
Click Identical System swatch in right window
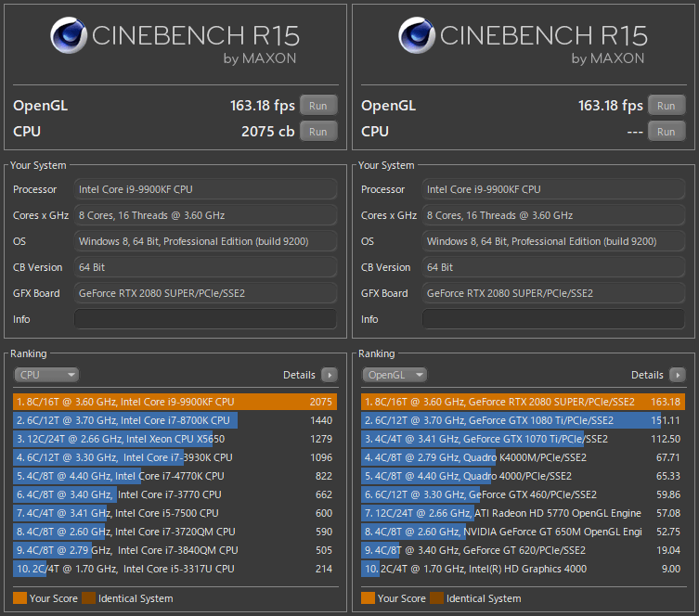coord(437,598)
